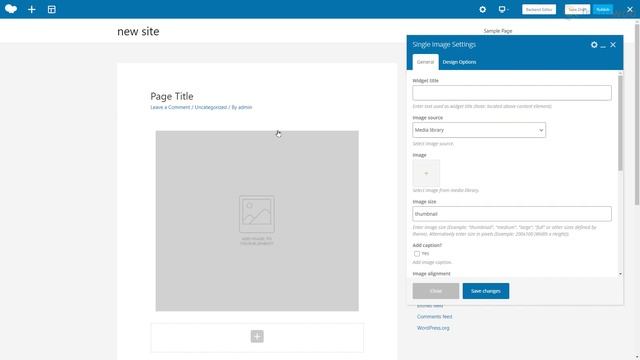Close the Single Image Settings panel

(x=613, y=45)
